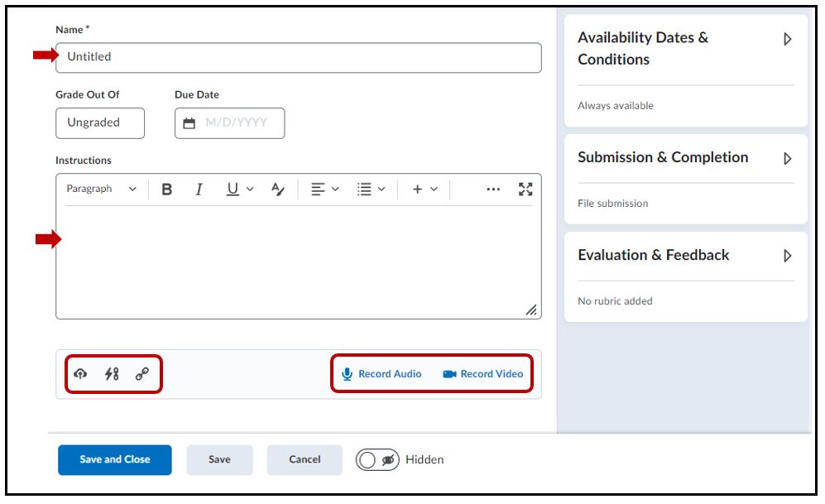Click the weblink chain icon
Image resolution: width=825 pixels, height=504 pixels.
coord(141,374)
